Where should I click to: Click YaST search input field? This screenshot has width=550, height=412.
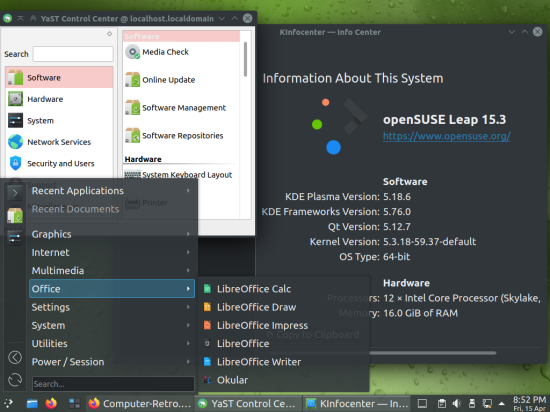coord(73,54)
